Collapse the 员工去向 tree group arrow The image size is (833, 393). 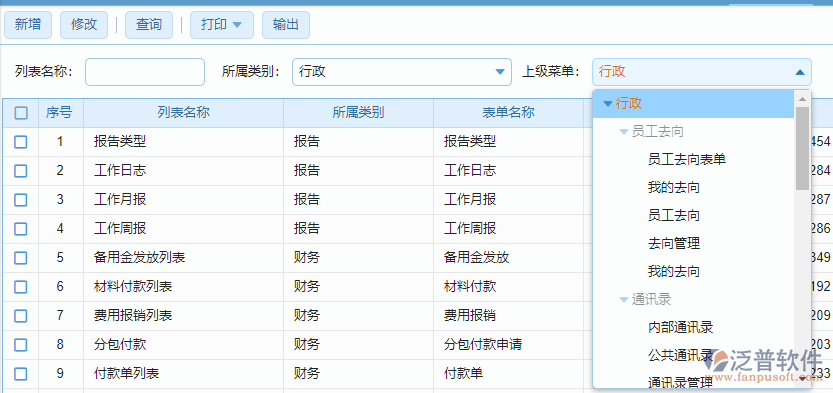coord(624,132)
